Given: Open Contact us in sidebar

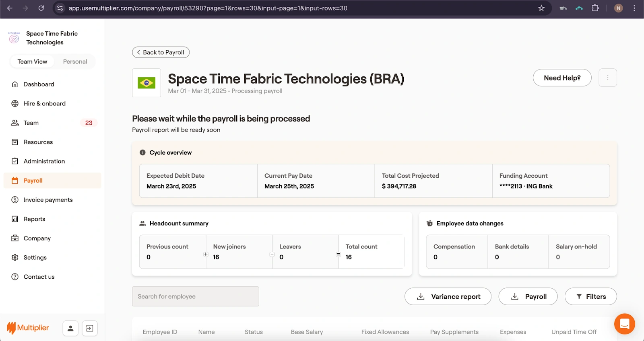Looking at the screenshot, I should (x=52, y=277).
